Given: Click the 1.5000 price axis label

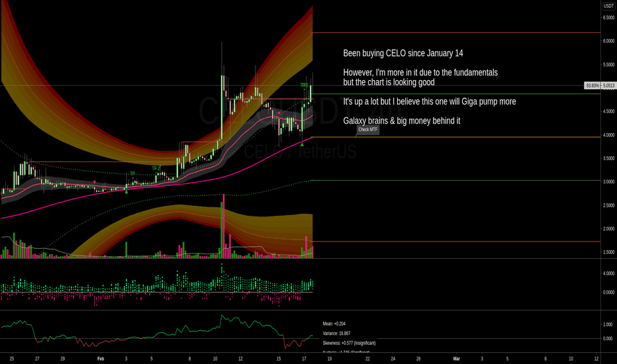Looking at the screenshot, I should tap(609, 252).
